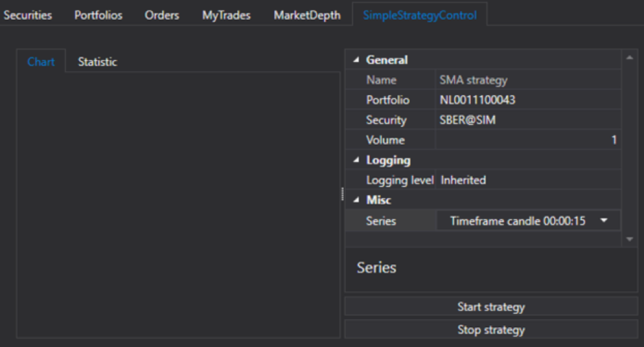
Task: Switch to the Statistic tab
Action: pos(97,62)
